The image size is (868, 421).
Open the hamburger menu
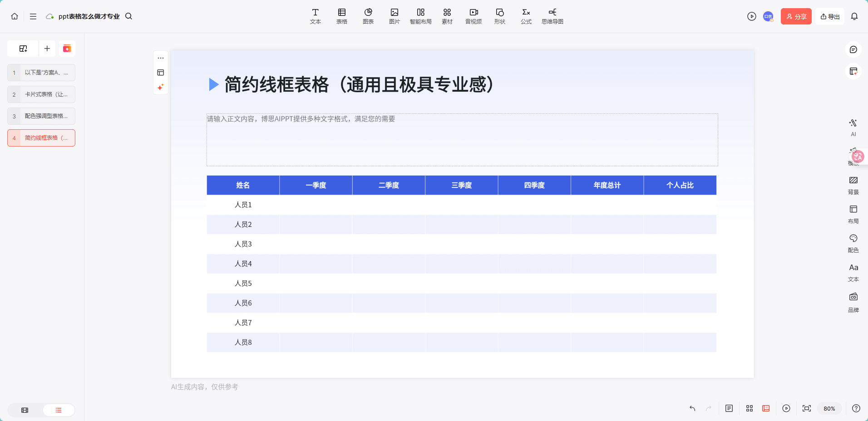(x=33, y=16)
